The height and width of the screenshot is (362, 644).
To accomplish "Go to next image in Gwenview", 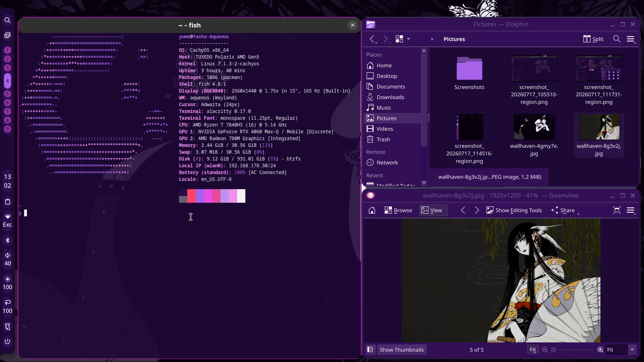I will (x=476, y=210).
